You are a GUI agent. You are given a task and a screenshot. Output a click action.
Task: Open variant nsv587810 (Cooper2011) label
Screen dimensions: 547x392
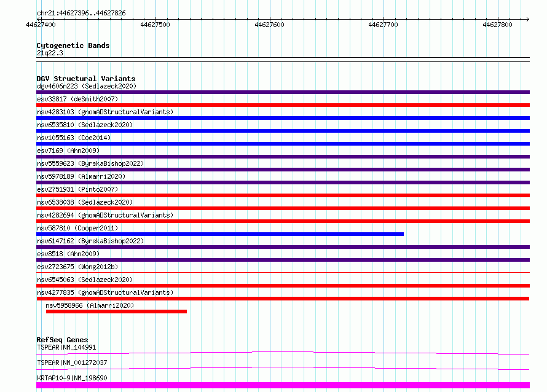(x=77, y=228)
